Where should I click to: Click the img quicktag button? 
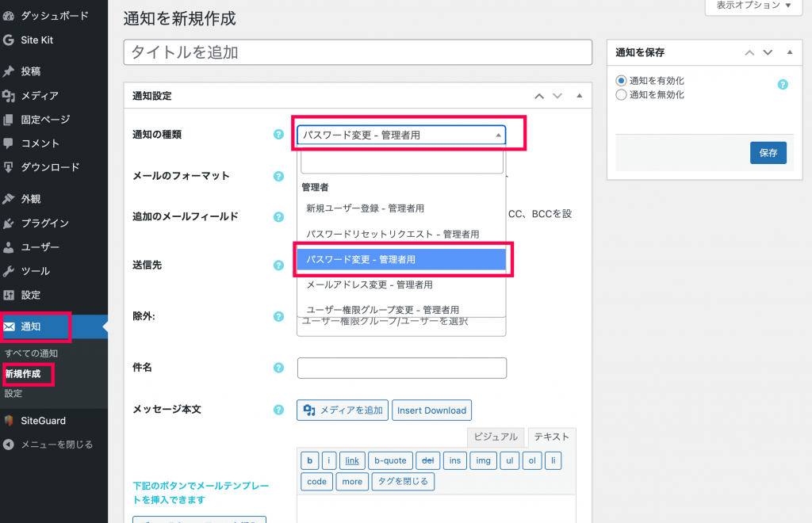483,460
